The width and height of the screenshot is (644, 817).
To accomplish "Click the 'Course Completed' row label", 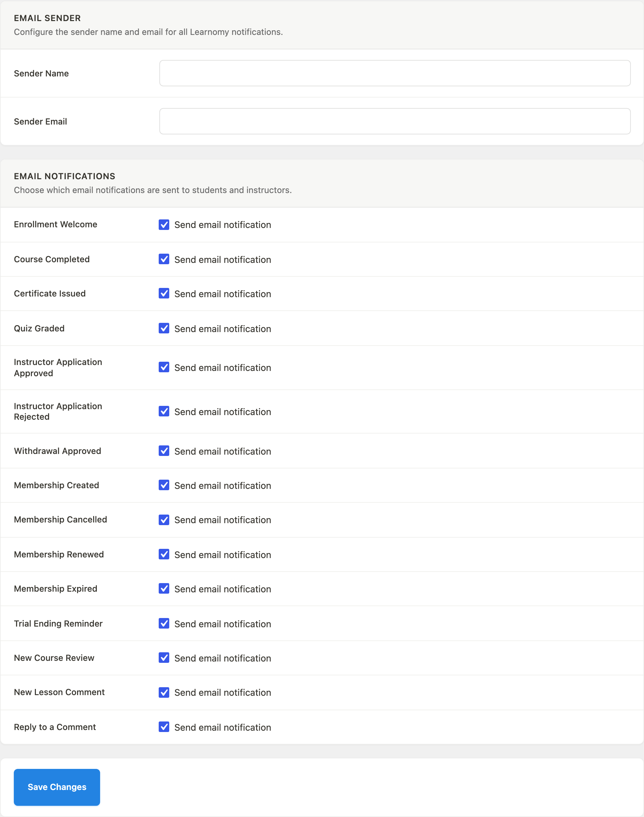I will (52, 259).
